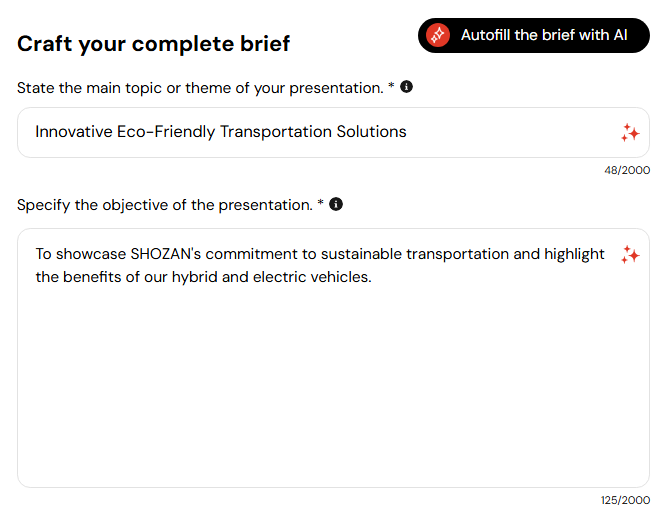Open info tooltip icon beside main topic label

tap(406, 87)
